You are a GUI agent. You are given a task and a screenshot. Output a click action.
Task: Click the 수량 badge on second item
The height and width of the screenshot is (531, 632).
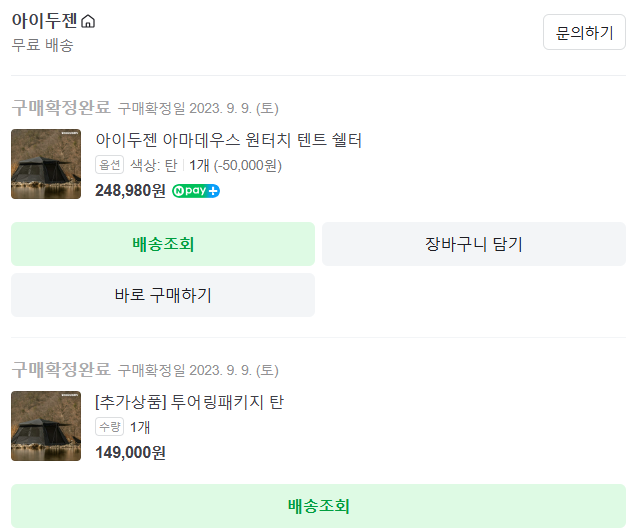[109, 427]
